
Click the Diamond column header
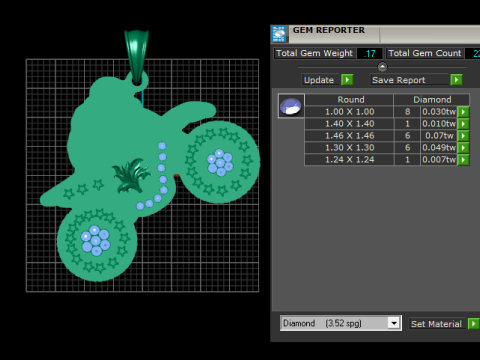[432, 100]
